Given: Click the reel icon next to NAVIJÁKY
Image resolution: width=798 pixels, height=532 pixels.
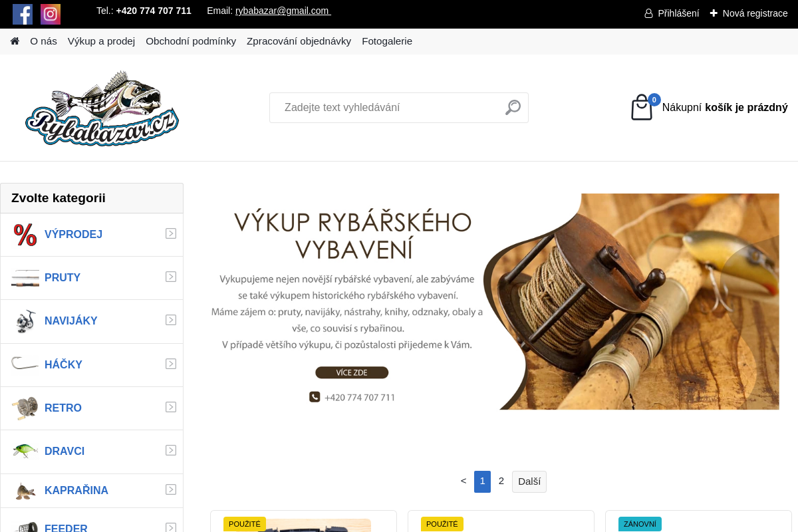Looking at the screenshot, I should [x=25, y=321].
